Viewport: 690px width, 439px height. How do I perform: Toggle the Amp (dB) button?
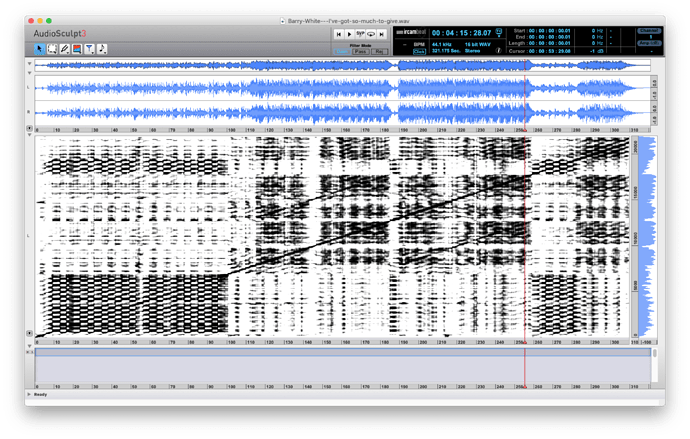pyautogui.click(x=650, y=43)
